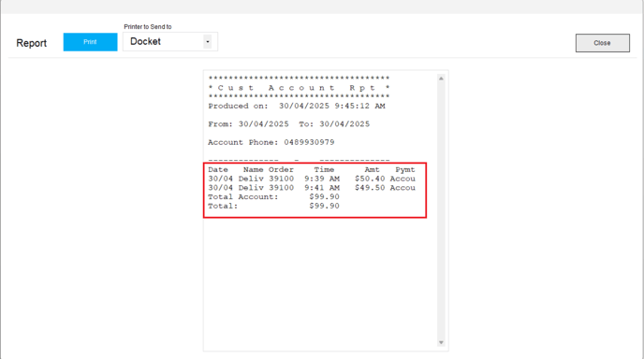Click the Report heading label
Screen dimensions: 644x359
coord(32,43)
